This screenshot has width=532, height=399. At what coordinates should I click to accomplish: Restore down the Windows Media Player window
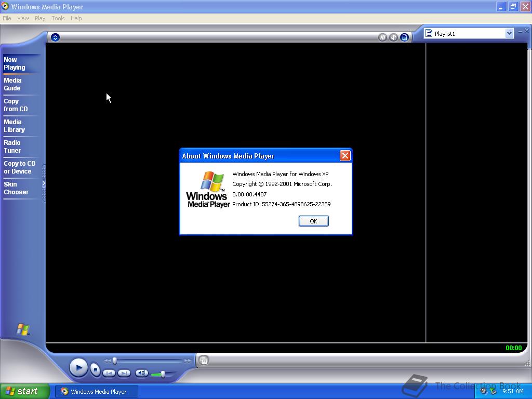click(513, 6)
